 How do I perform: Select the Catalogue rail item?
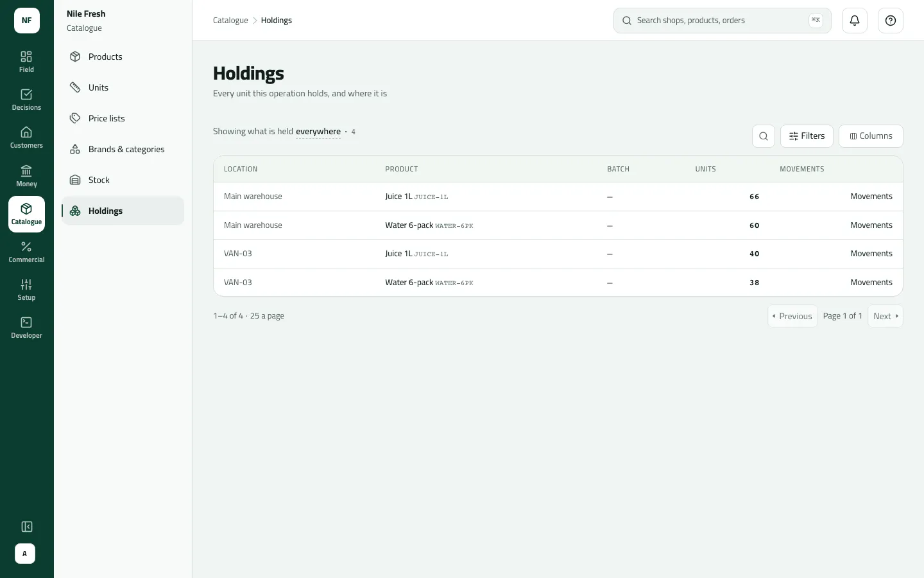point(26,214)
